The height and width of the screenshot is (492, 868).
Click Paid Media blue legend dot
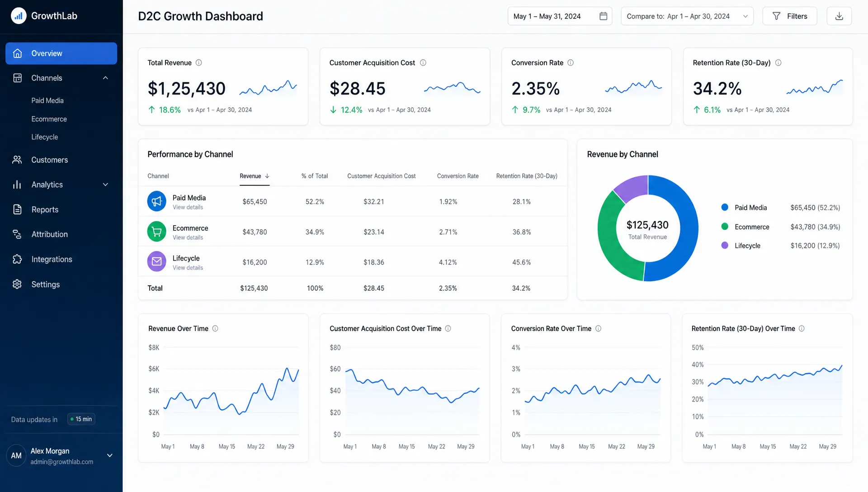pyautogui.click(x=725, y=207)
